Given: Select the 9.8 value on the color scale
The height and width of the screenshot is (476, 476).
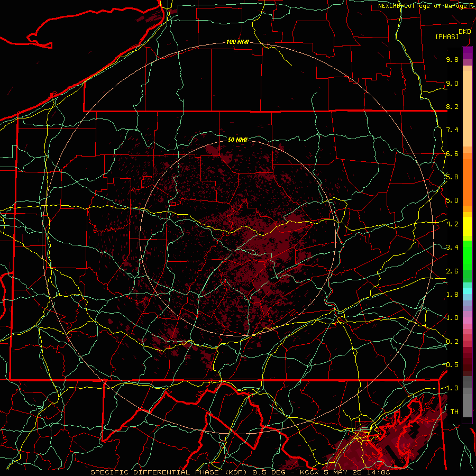Looking at the screenshot, I should coord(452,59).
